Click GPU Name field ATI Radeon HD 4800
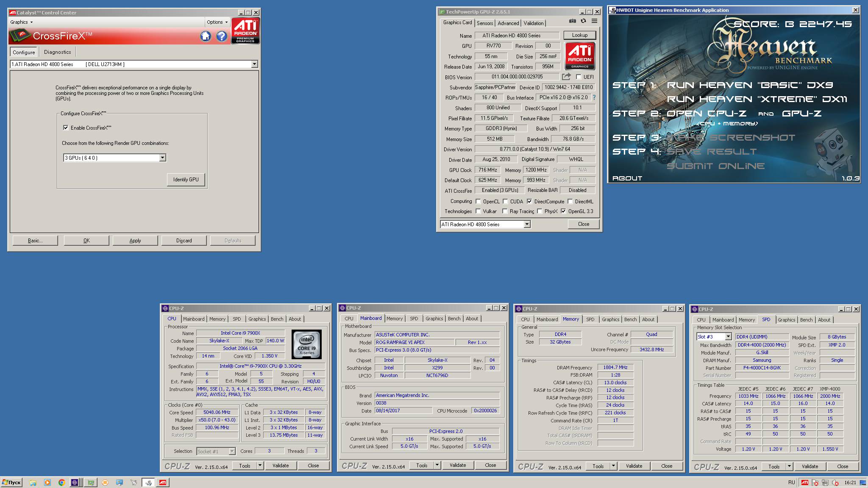Viewport: 868px width, 488px height. 517,36
